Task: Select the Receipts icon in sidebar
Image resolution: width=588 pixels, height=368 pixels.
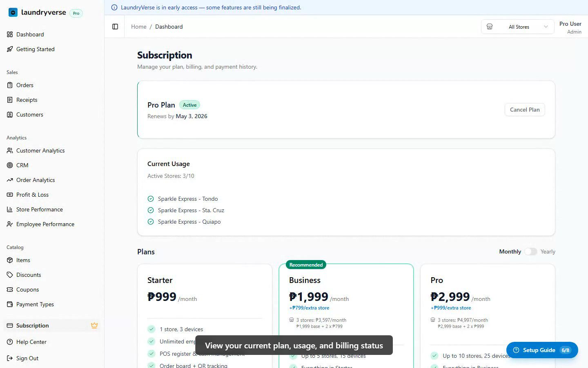Action: tap(9, 100)
